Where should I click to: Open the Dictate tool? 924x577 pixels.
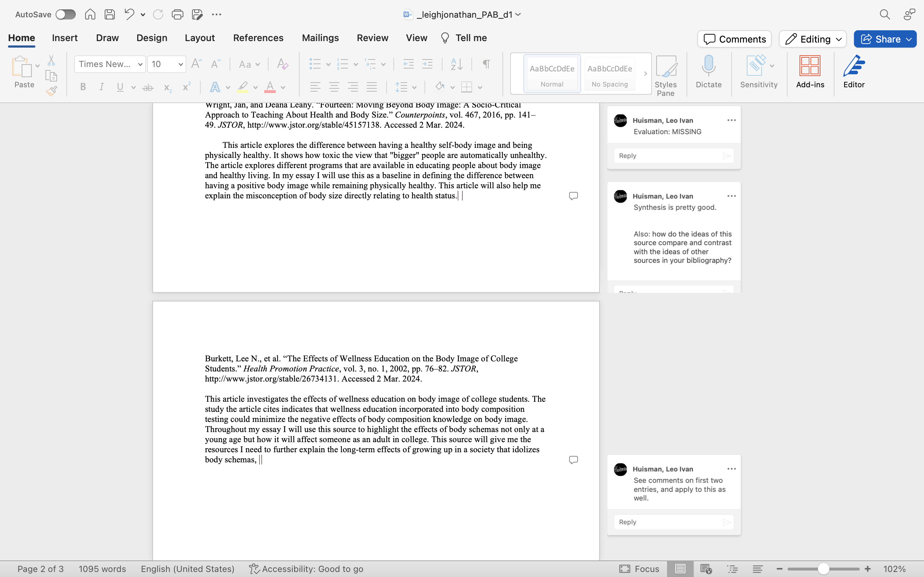[708, 72]
